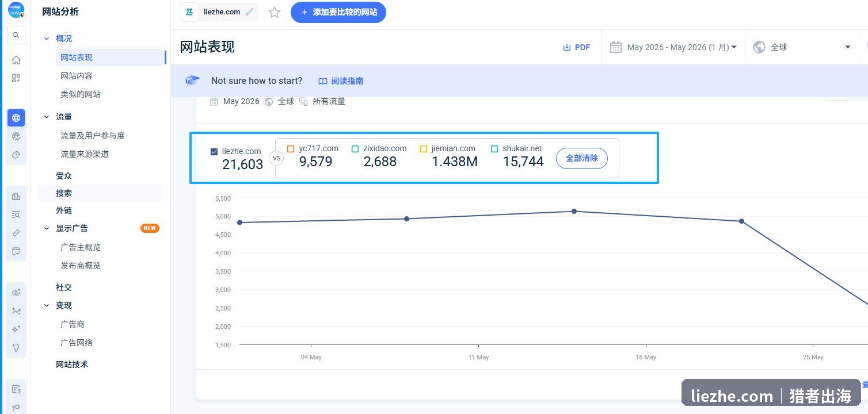
Task: Tick the jiemian.com checkbox
Action: (x=424, y=149)
